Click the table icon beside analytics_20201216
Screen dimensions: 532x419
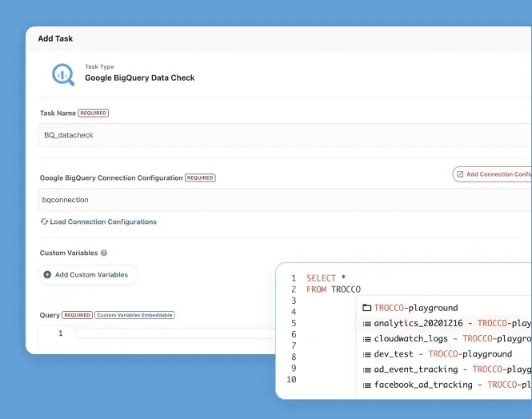[x=366, y=324]
